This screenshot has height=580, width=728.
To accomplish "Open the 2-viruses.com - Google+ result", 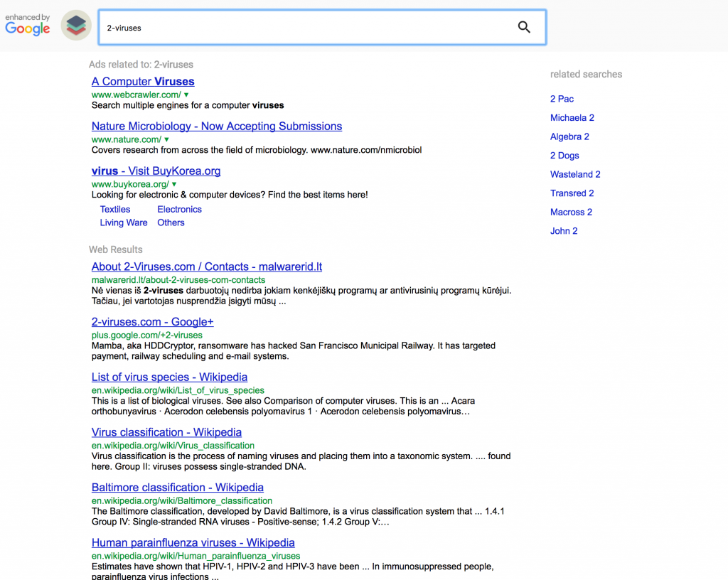I will pyautogui.click(x=152, y=322).
